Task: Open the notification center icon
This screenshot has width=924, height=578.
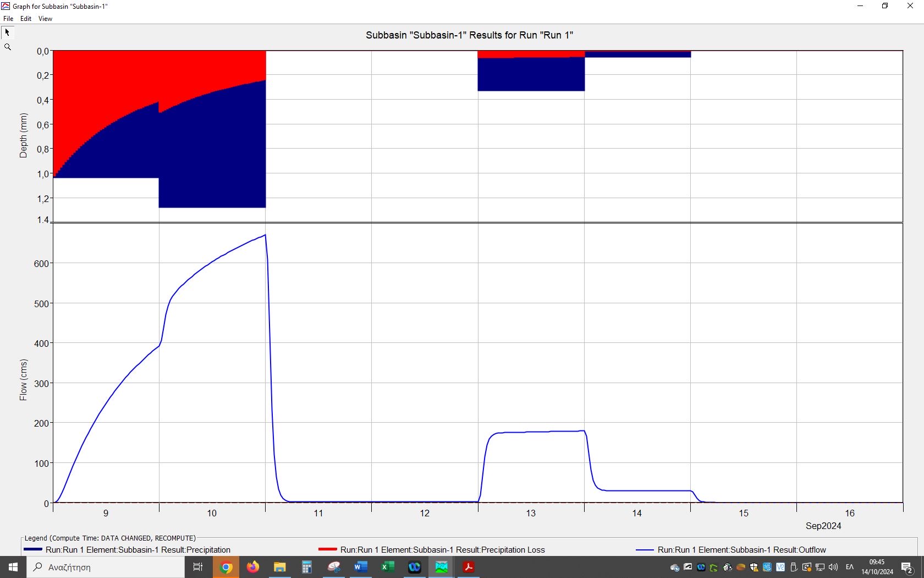Action: pos(907,568)
